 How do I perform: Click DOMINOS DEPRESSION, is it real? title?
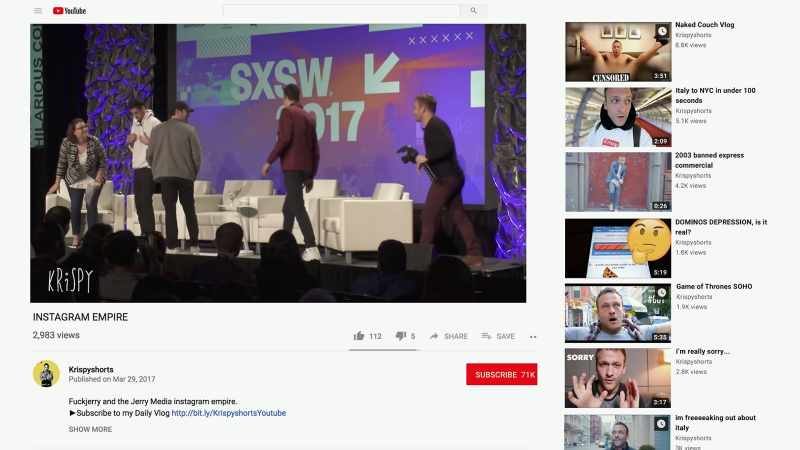coord(721,227)
